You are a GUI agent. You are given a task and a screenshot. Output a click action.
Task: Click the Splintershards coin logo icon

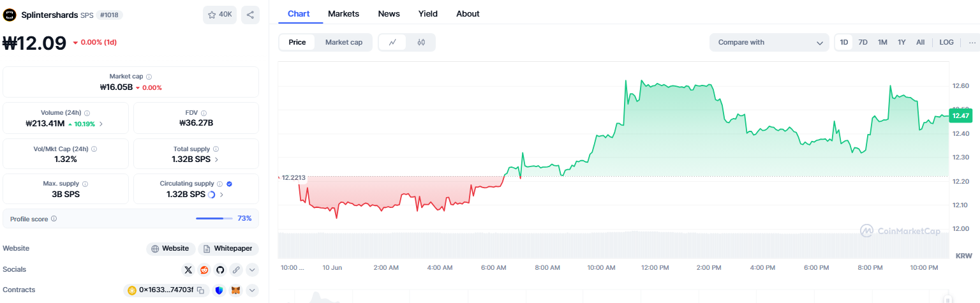pyautogui.click(x=10, y=15)
